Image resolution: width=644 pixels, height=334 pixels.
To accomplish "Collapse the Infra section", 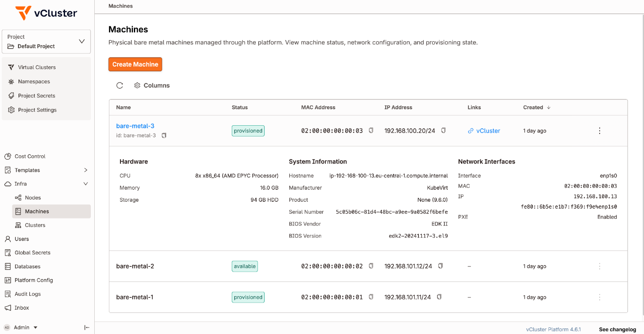I will (x=85, y=184).
